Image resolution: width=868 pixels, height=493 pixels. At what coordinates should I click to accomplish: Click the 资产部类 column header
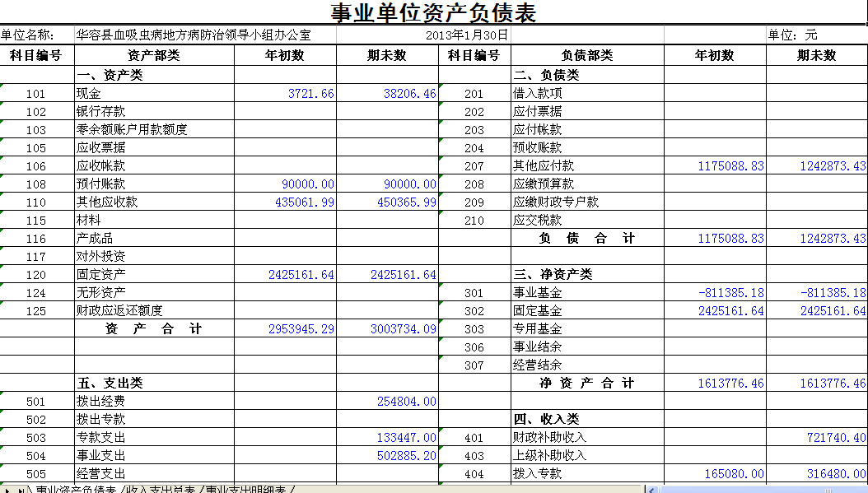[x=154, y=55]
